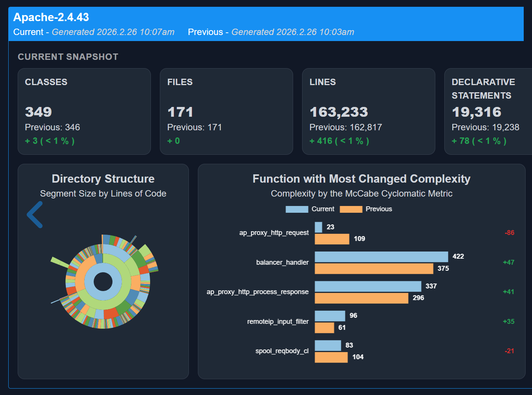Open the Files summary card

pyautogui.click(x=226, y=111)
